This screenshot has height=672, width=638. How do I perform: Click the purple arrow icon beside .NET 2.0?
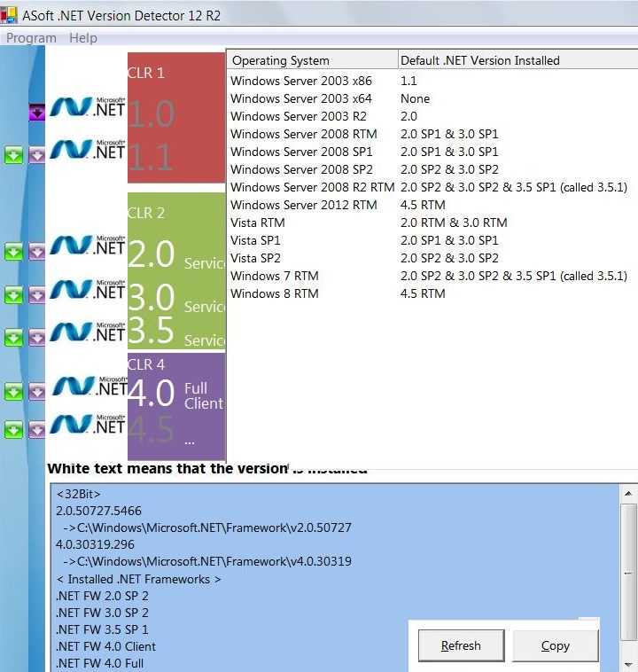pyautogui.click(x=37, y=252)
